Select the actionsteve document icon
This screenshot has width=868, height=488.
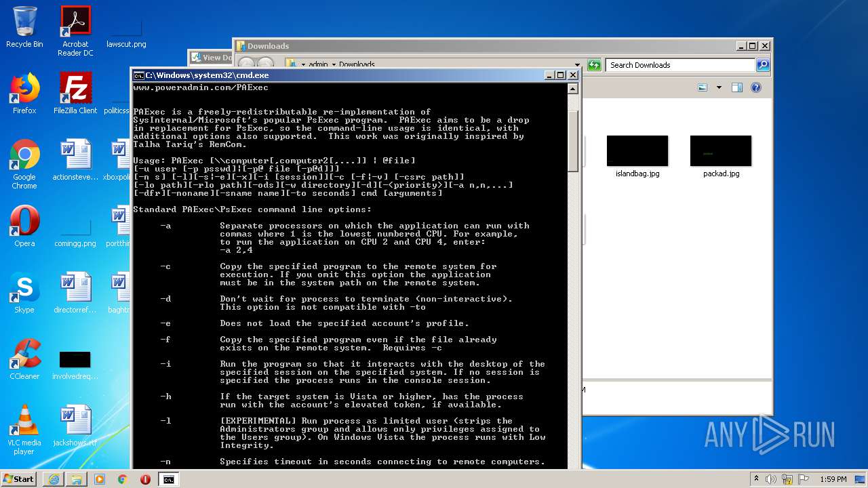[75, 160]
